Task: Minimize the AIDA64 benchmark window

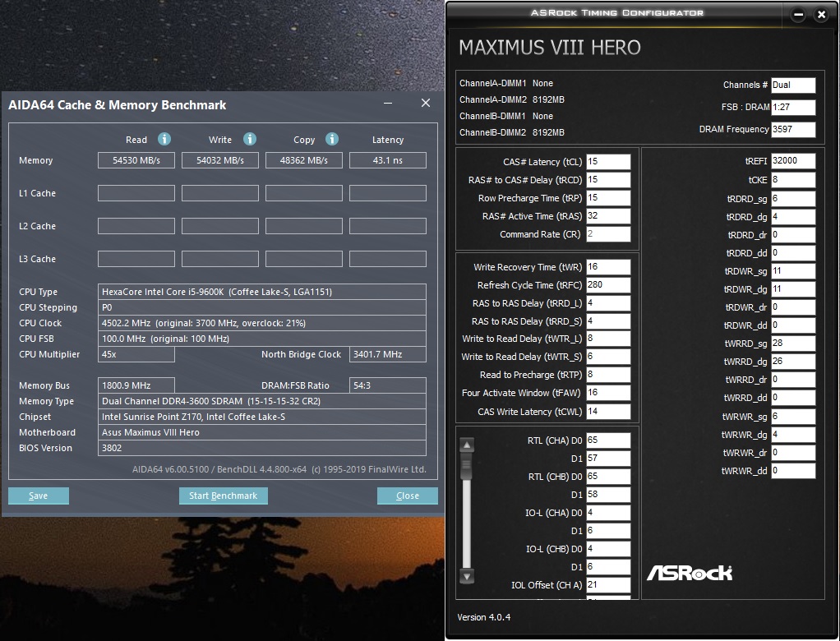Action: point(388,103)
